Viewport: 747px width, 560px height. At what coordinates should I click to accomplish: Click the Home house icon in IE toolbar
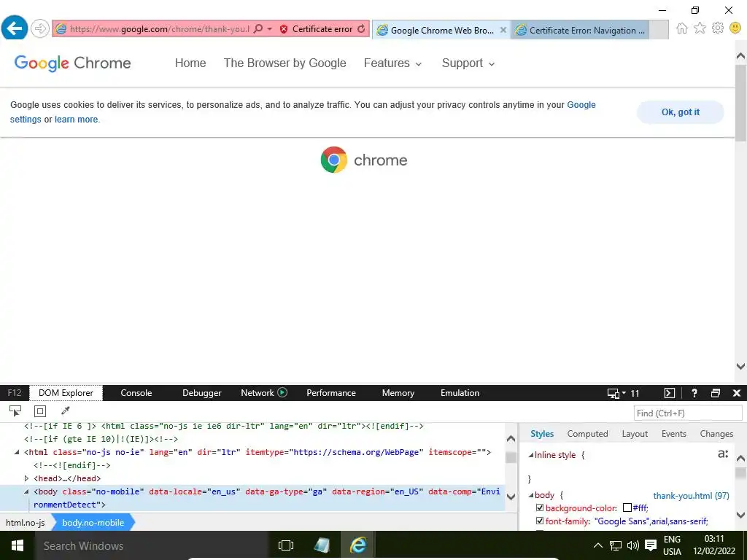pyautogui.click(x=682, y=28)
